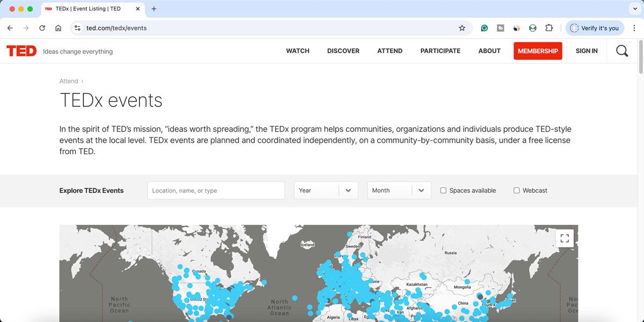Close the TEDx Event Listing tab
644x322 pixels.
tap(138, 9)
